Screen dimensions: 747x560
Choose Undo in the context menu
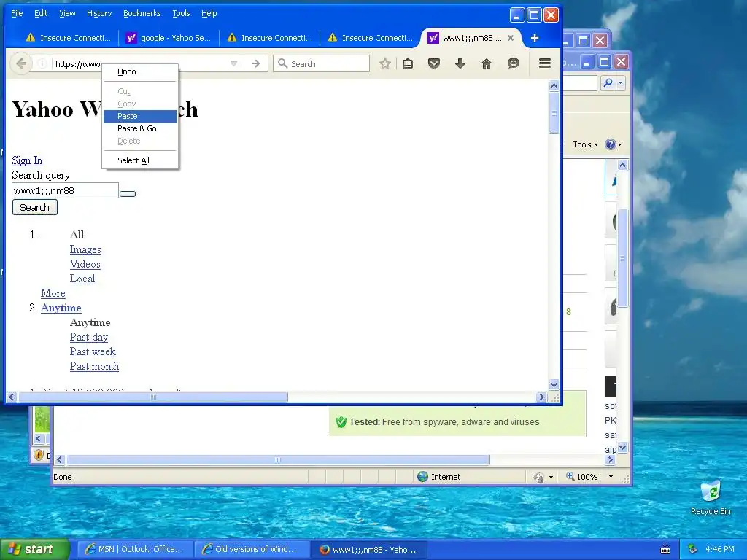click(x=140, y=71)
